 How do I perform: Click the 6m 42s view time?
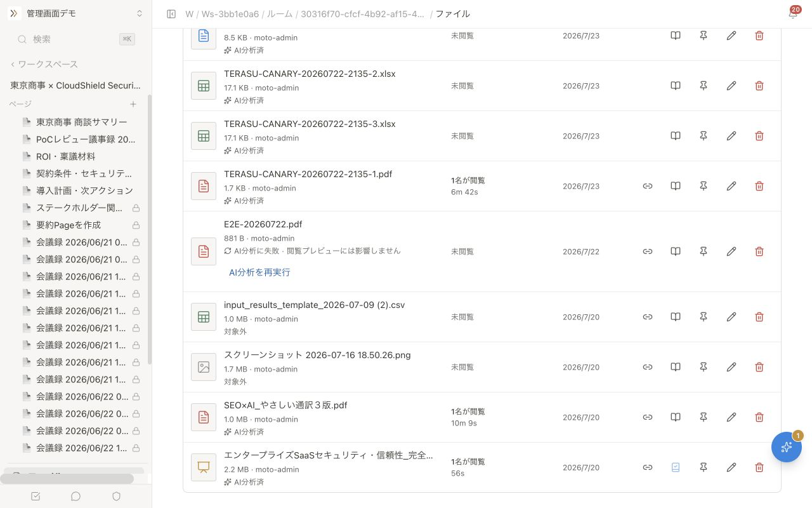click(x=464, y=192)
